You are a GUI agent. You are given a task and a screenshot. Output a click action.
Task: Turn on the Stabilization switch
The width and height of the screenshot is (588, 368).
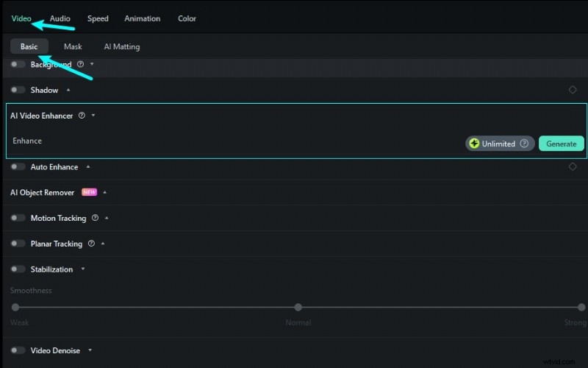point(18,269)
